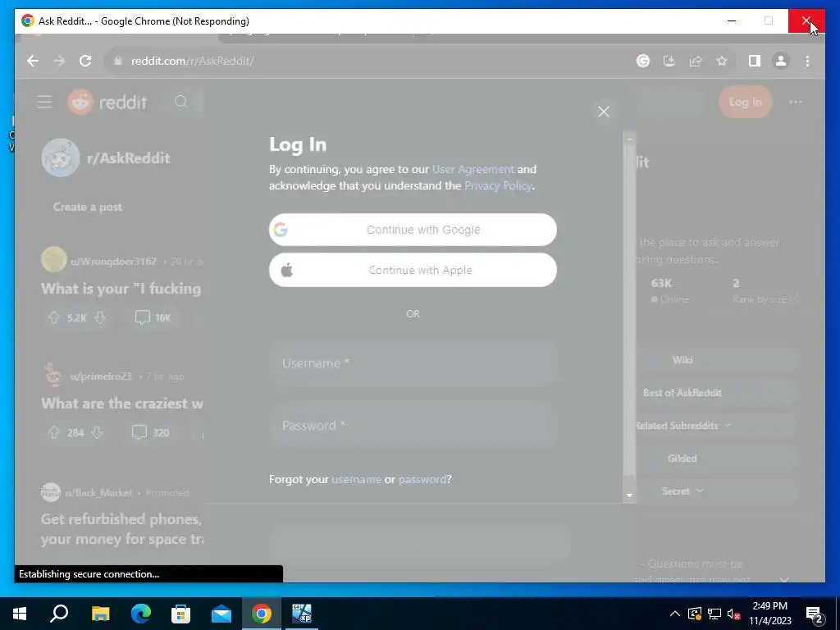
Task: Open the Mail app from the taskbar
Action: click(x=221, y=614)
